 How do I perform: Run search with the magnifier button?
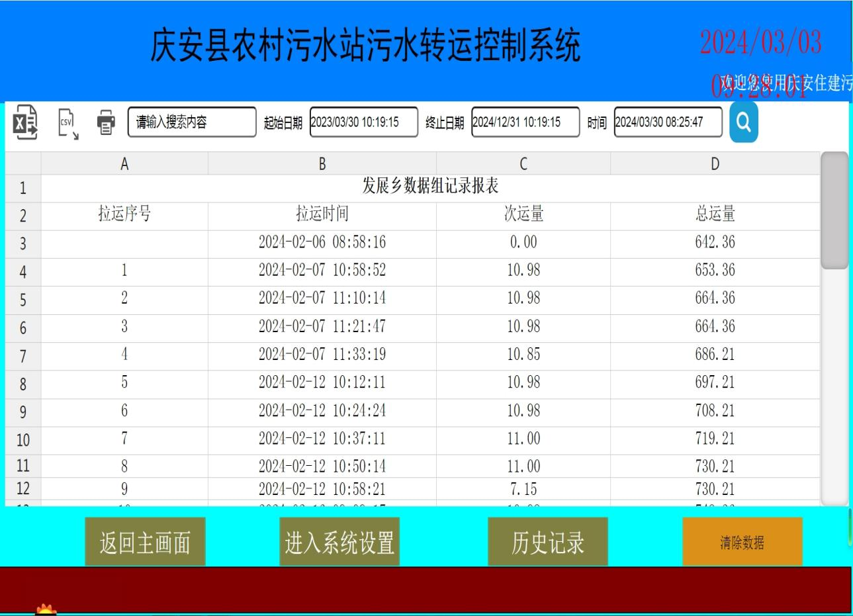point(743,122)
